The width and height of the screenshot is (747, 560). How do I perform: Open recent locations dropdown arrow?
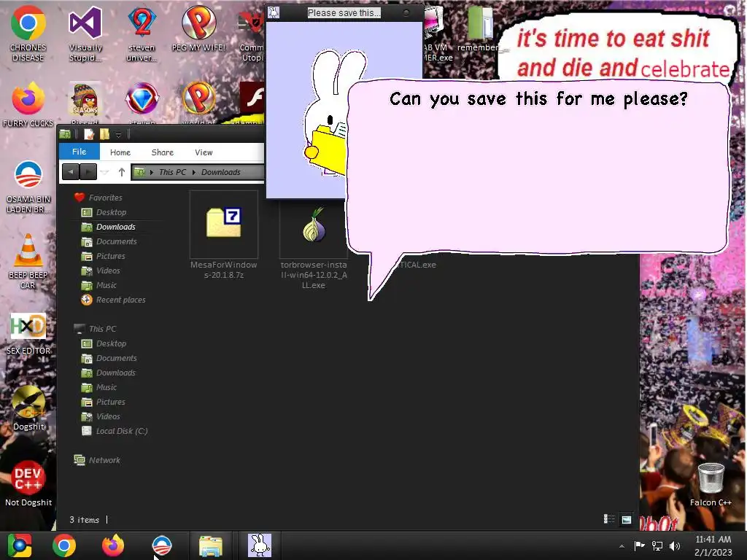point(105,172)
